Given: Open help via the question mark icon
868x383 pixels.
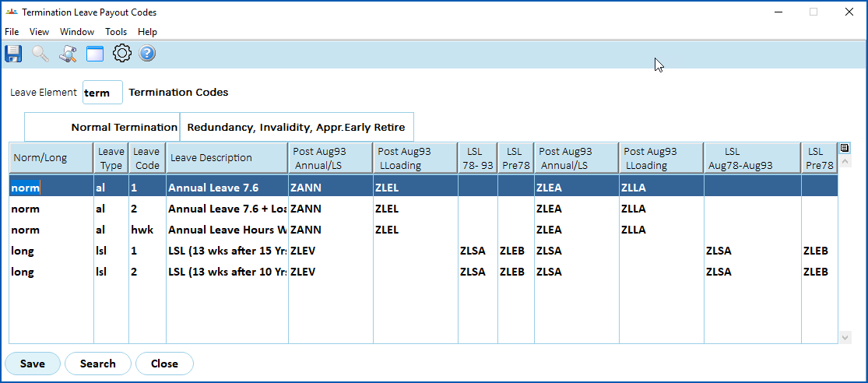Looking at the screenshot, I should [x=146, y=54].
